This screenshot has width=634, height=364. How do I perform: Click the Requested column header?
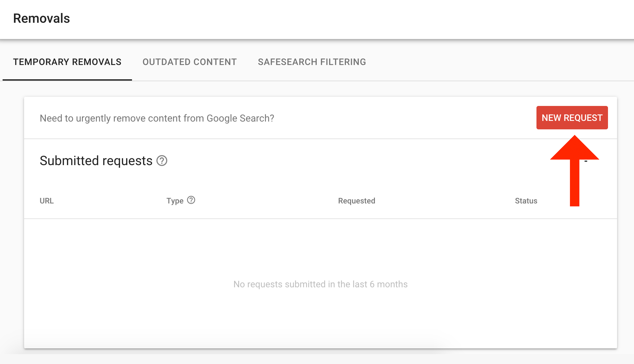[x=357, y=200]
